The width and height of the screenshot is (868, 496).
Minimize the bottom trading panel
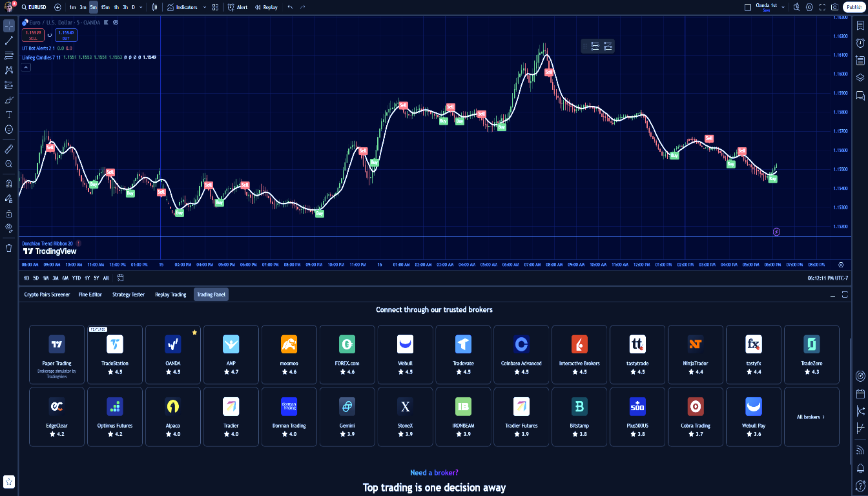(832, 294)
